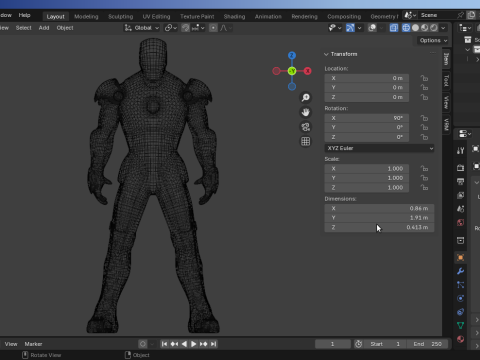Open the VRM sidebar tab
This screenshot has width=480, height=360.
(446, 125)
